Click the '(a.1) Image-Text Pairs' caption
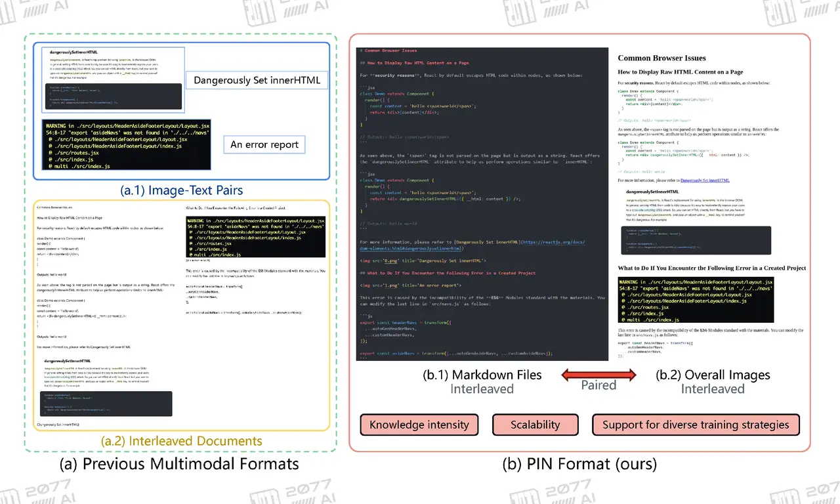Screen dimensions: 840x504 [x=182, y=190]
